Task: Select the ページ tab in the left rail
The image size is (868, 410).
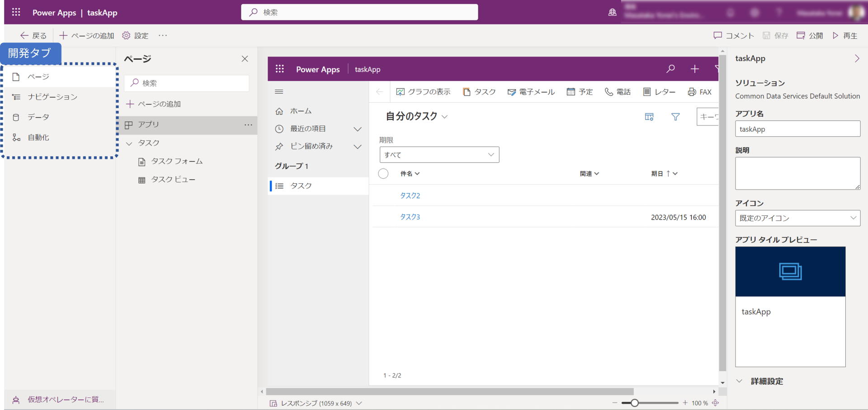Action: pos(60,77)
